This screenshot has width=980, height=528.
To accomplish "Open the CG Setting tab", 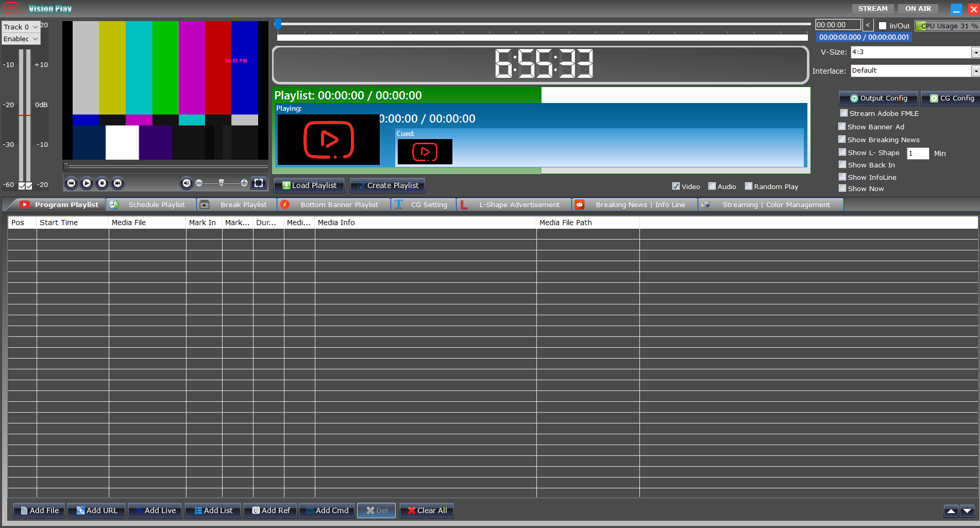I will pos(429,205).
